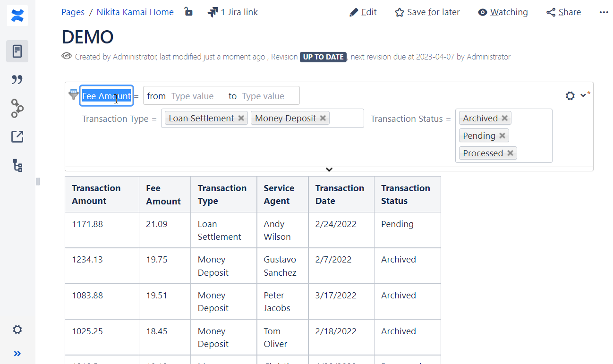Remove the Archived status filter tag
613x364 pixels.
[505, 118]
